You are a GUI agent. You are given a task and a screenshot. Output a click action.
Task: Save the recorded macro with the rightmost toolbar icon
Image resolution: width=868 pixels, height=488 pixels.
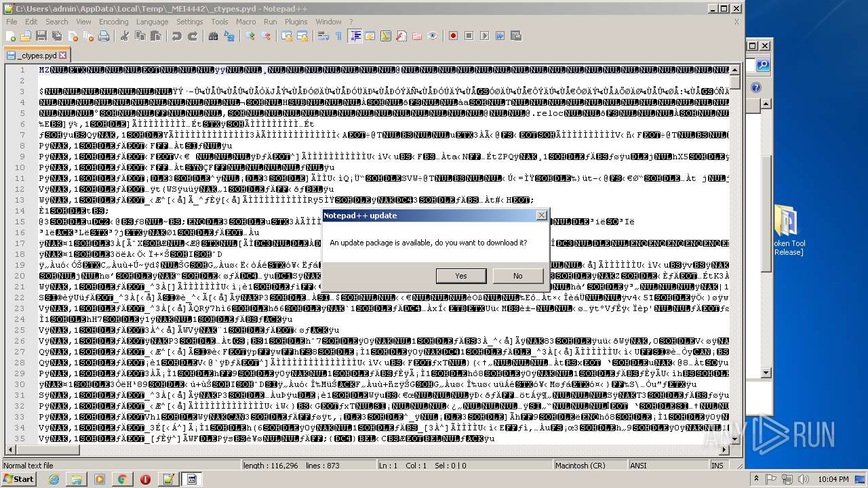tap(516, 36)
